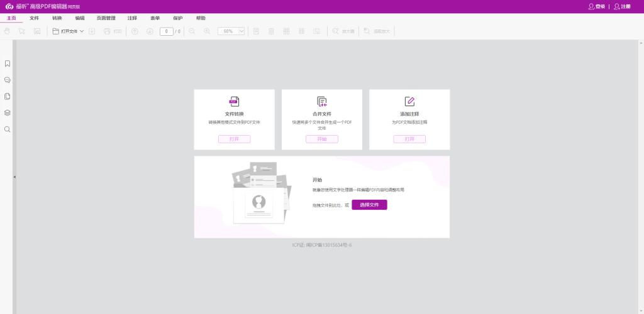Viewport: 644px width, 314px height.
Task: Open the bookmarks panel in the sidebar
Action: coord(8,63)
